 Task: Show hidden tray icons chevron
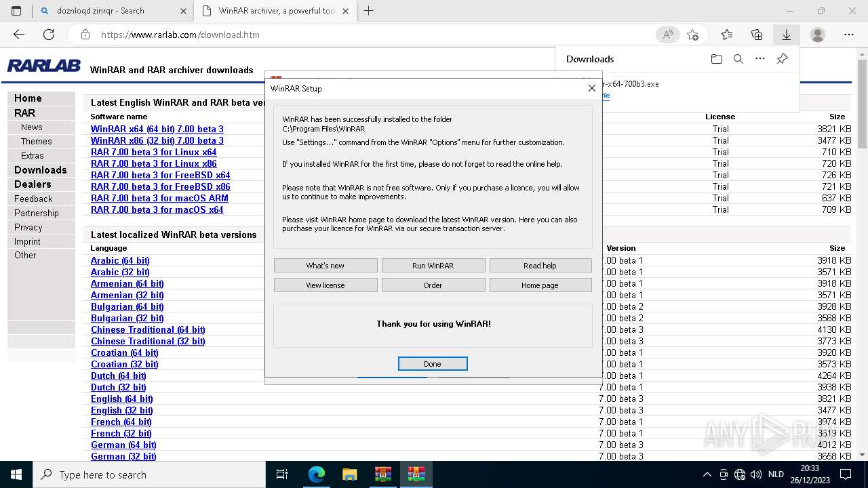(707, 474)
